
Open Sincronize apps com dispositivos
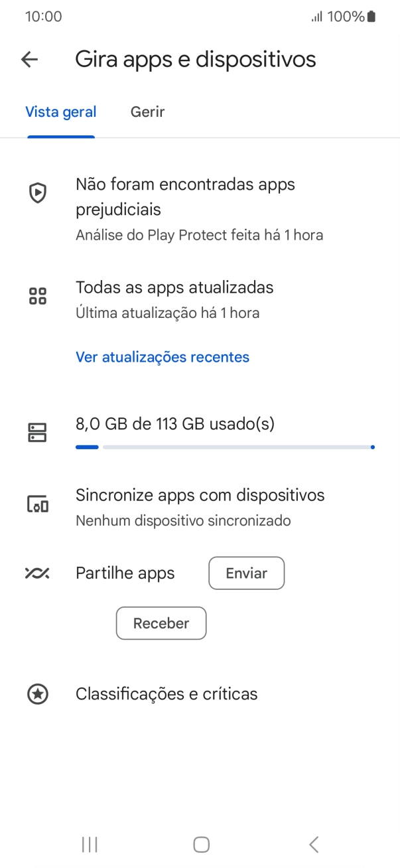click(200, 495)
